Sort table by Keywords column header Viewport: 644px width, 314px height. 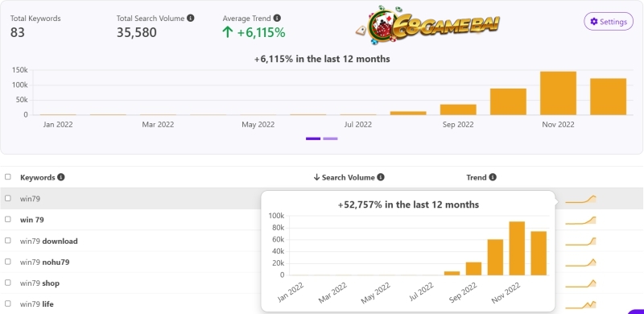(37, 178)
